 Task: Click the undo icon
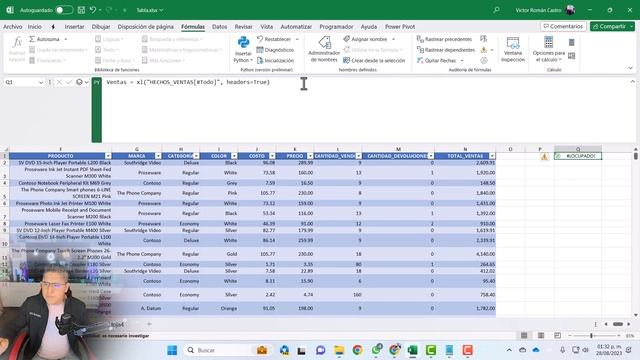click(x=93, y=10)
